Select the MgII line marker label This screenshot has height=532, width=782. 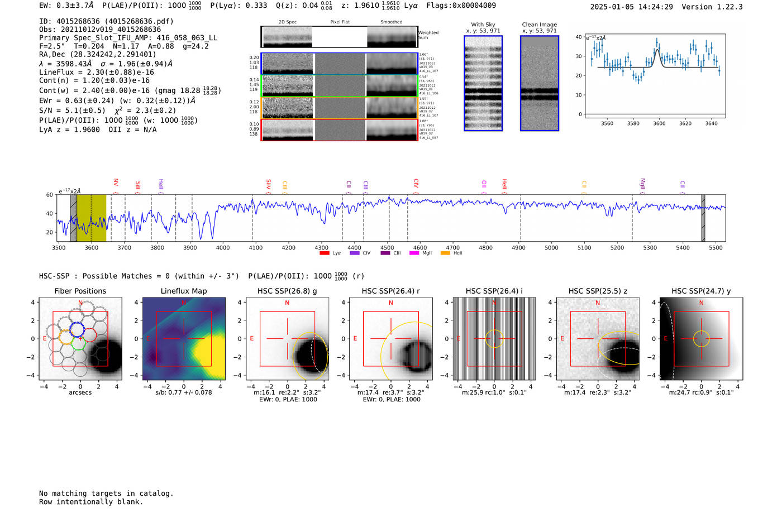point(642,184)
